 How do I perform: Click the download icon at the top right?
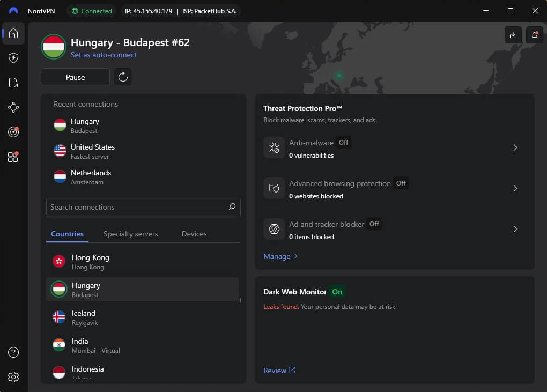point(513,34)
